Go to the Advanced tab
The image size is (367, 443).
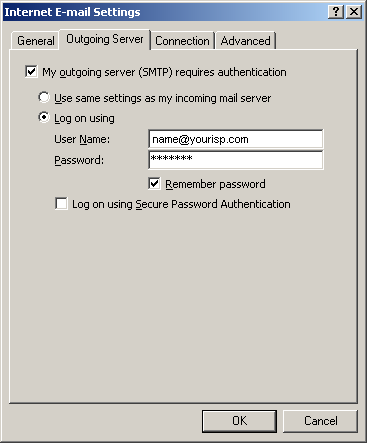pyautogui.click(x=246, y=41)
